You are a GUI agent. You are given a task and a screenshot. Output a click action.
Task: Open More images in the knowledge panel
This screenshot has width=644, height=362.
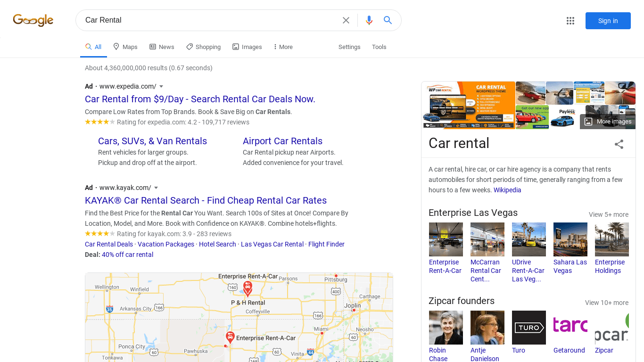(x=608, y=122)
